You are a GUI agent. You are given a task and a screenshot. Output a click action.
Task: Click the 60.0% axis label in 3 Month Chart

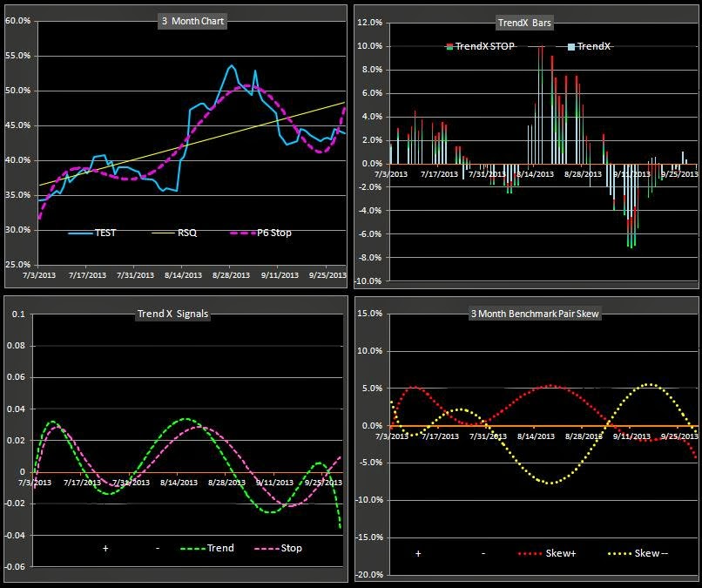[x=18, y=21]
